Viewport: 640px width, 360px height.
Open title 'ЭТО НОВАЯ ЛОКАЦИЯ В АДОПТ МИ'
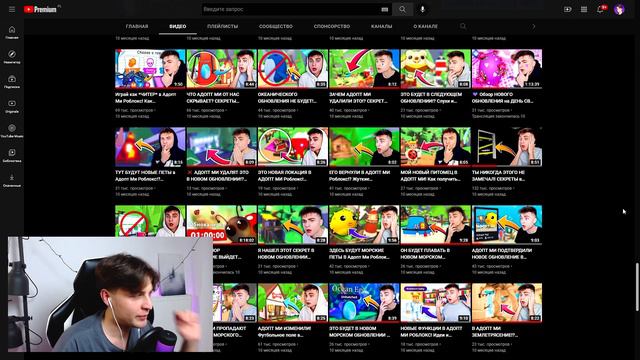pyautogui.click(x=285, y=176)
